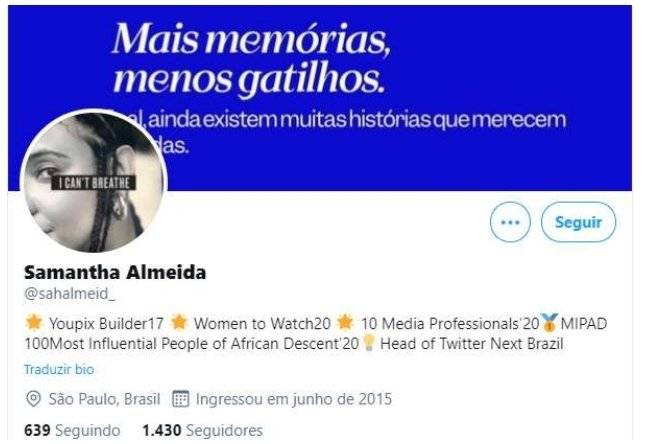This screenshot has width=665, height=444.
Task: Click the Traduzir bio link
Action: [59, 369]
